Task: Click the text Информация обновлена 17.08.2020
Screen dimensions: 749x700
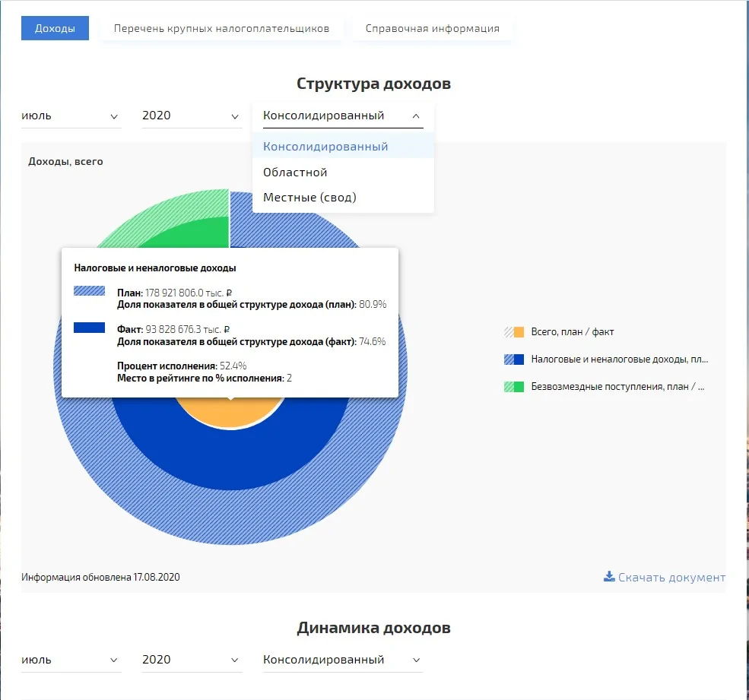Action: [100, 577]
